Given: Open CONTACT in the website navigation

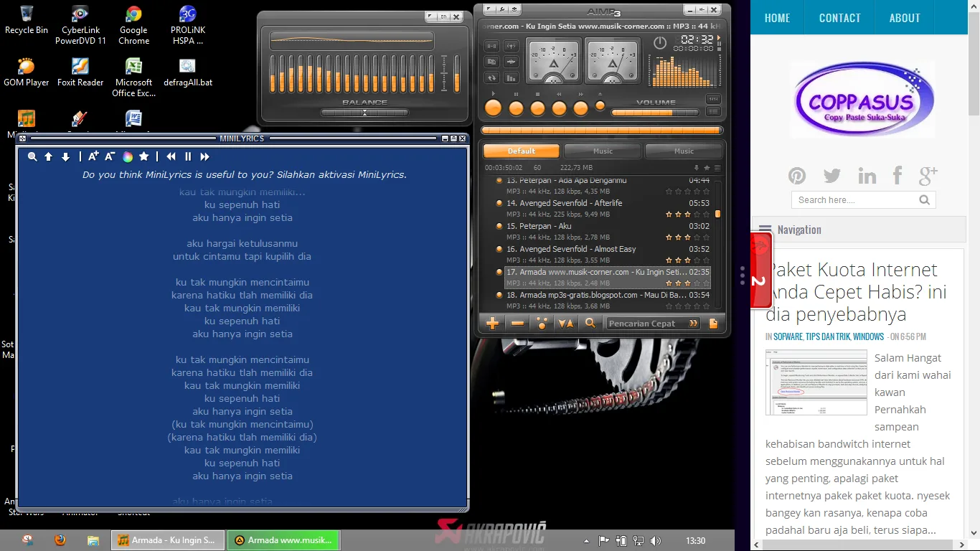Looking at the screenshot, I should 840,18.
